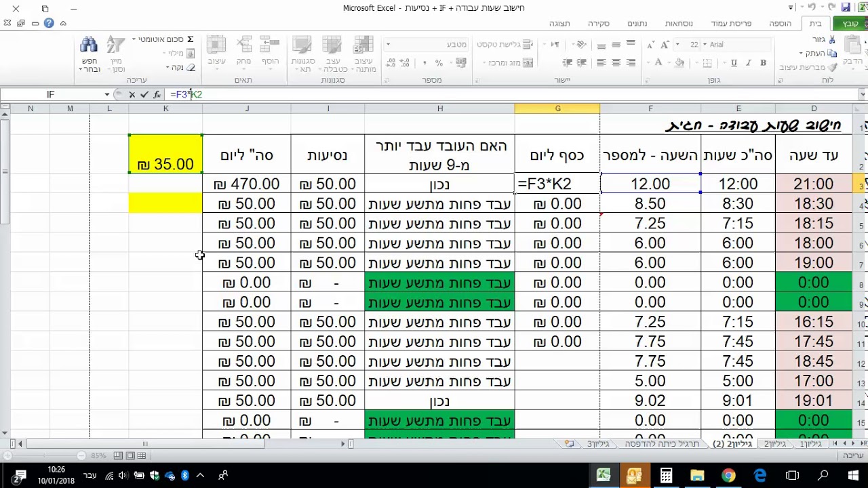Screen dimensions: 868x488
Task: Open the Insert Function fx dialog
Action: pos(157,94)
